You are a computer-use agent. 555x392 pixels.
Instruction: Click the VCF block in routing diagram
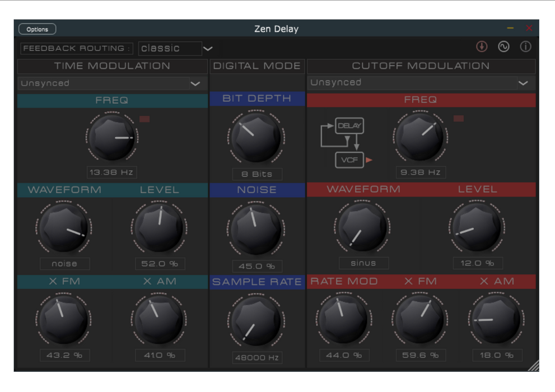click(x=349, y=160)
